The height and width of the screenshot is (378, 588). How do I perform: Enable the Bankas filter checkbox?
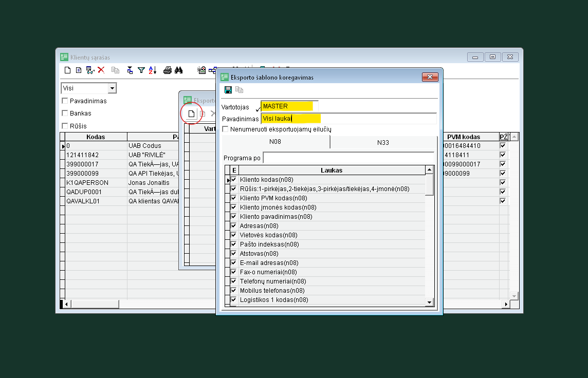[65, 113]
